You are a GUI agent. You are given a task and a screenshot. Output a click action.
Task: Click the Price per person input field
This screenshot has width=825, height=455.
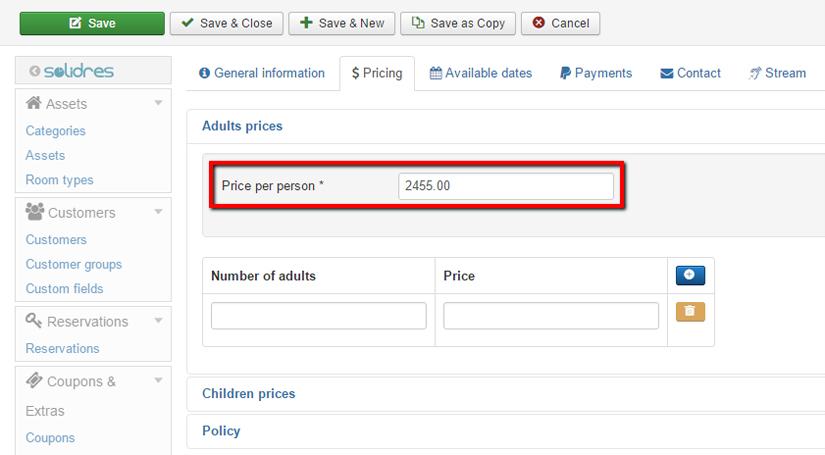[x=506, y=186]
